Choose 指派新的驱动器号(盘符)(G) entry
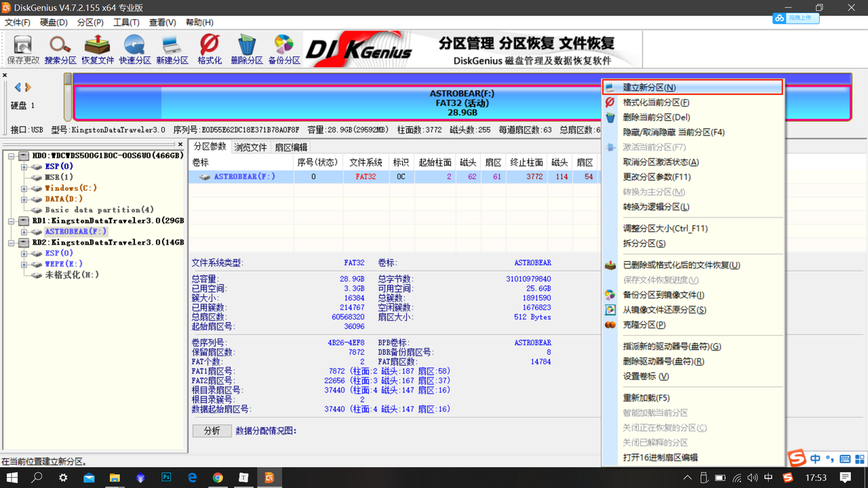The width and height of the screenshot is (868, 488). pos(692,346)
